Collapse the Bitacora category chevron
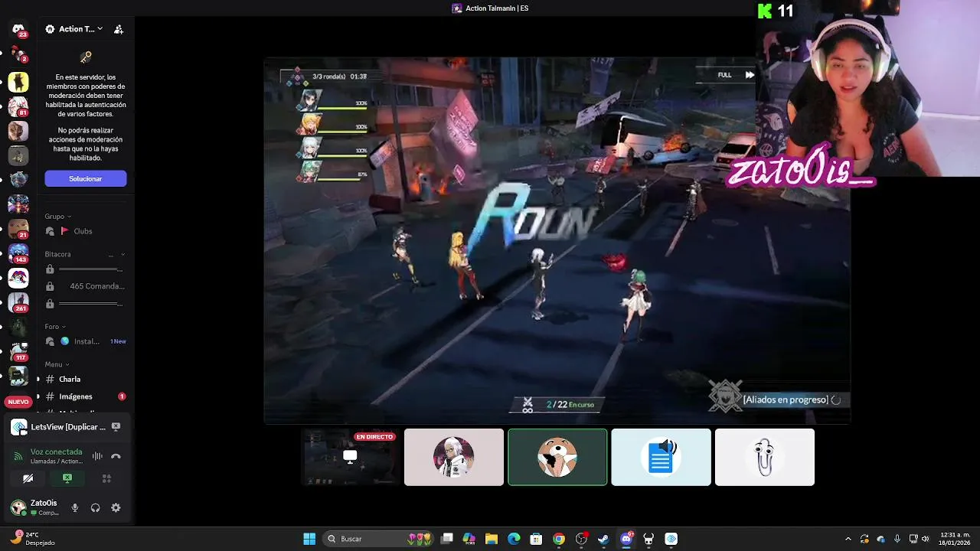The image size is (980, 551). (123, 254)
